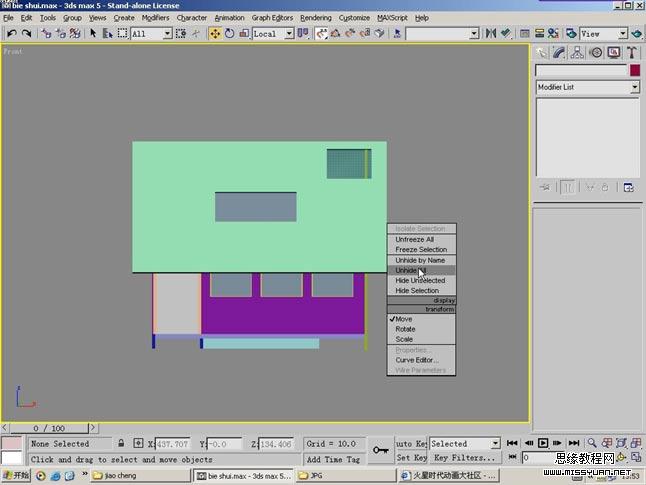Open the Motion command panel tab

click(x=596, y=53)
